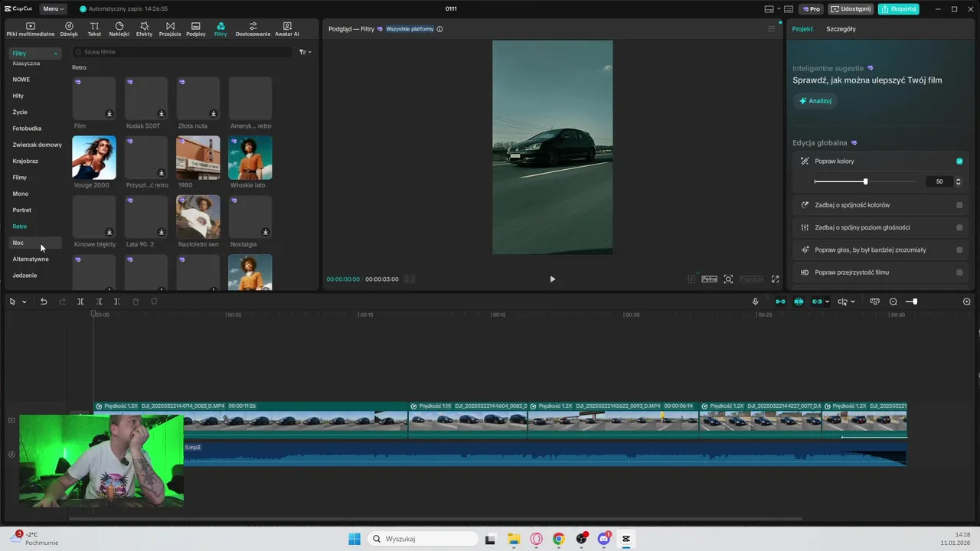Enable Popraw przejrzystość filmu checkbox
The image size is (980, 551).
959,272
